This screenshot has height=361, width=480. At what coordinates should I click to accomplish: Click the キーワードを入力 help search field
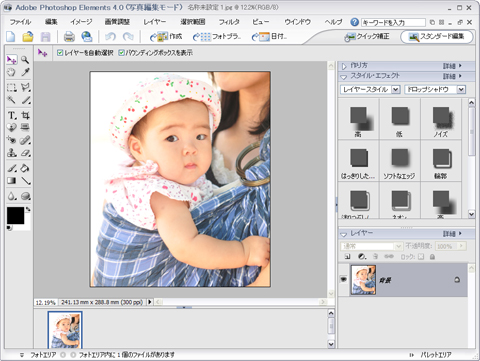pyautogui.click(x=393, y=22)
